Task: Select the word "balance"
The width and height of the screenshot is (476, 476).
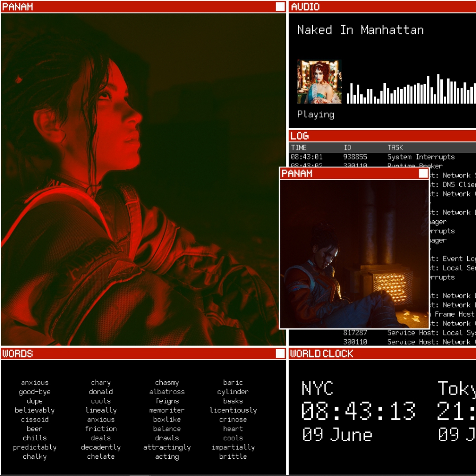Action: 167,429
